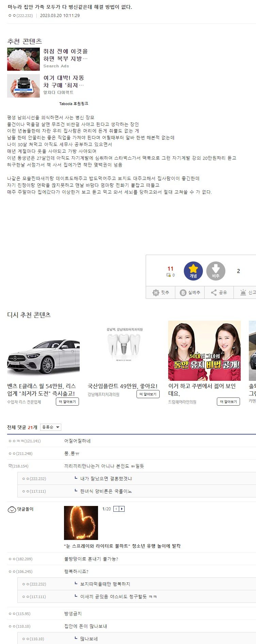Viewport: 256px width, 644px height.
Task: Click the 신고 report siren button
Action: [x=247, y=292]
